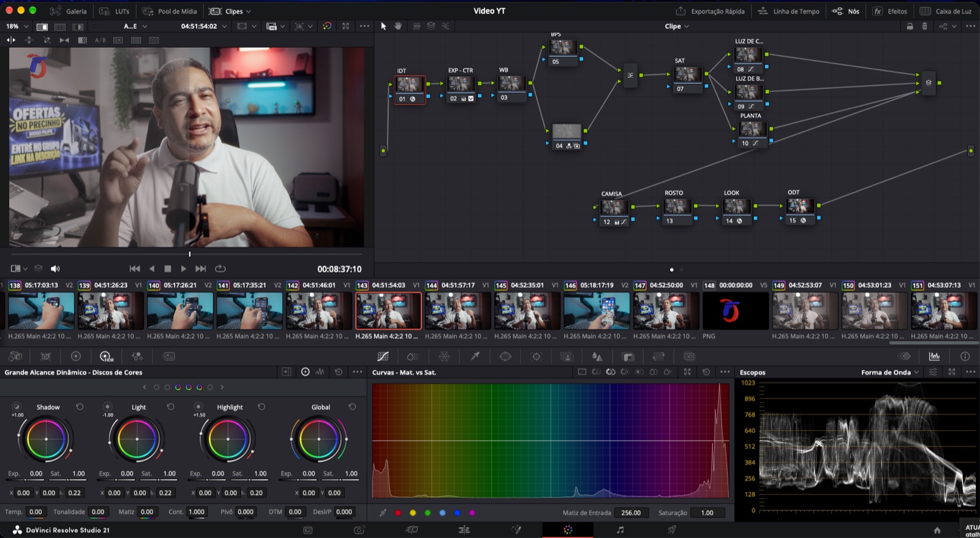This screenshot has width=980, height=538.
Task: Select the yellow hue curve color dot
Action: click(x=413, y=513)
